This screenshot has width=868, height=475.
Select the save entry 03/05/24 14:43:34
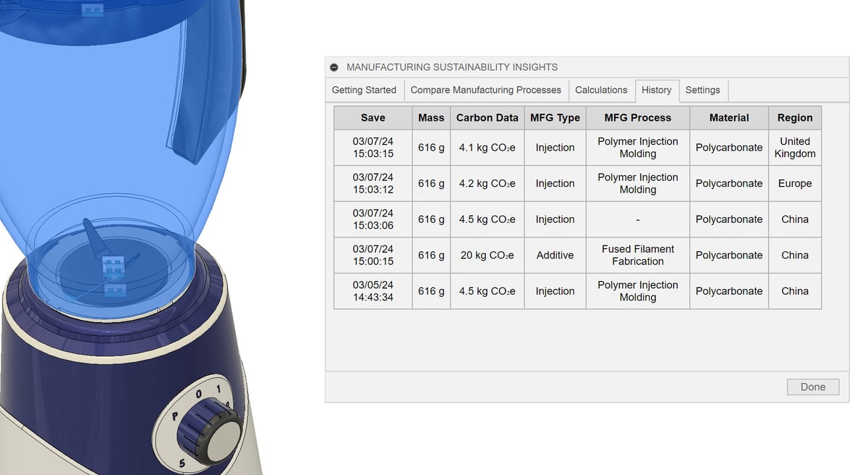click(373, 291)
